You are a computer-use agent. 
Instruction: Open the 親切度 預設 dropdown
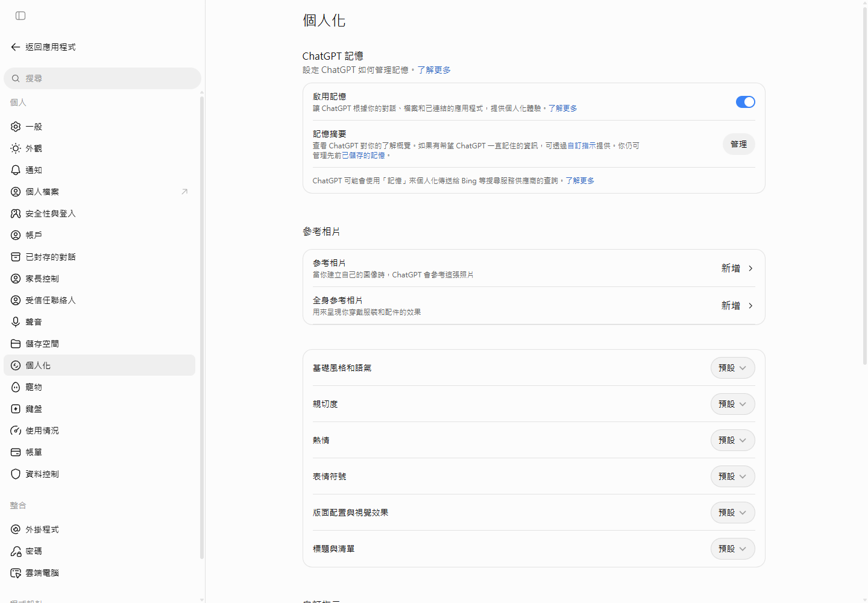coord(732,404)
